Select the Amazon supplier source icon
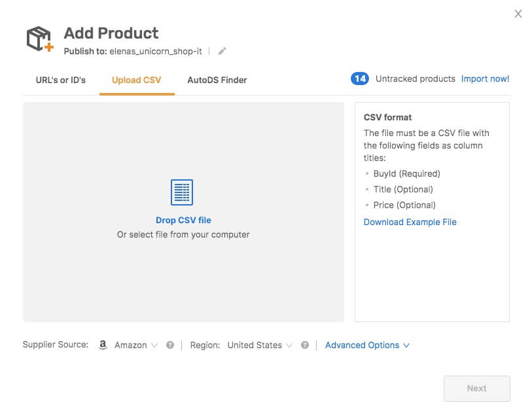The height and width of the screenshot is (411, 532). click(x=103, y=344)
